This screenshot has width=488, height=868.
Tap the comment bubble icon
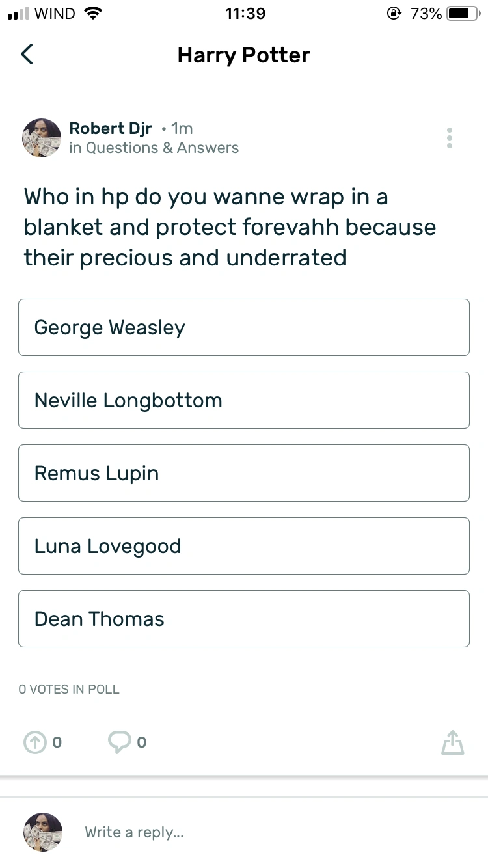point(119,742)
